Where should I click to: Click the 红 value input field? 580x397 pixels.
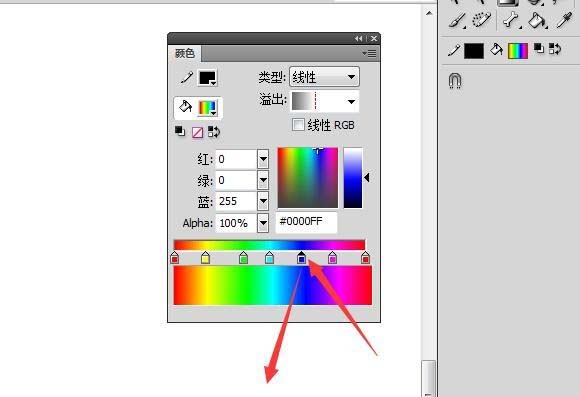[236, 159]
